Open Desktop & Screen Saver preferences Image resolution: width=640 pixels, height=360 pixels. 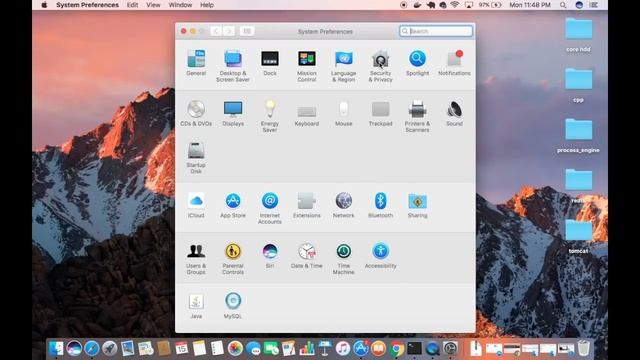pyautogui.click(x=233, y=65)
